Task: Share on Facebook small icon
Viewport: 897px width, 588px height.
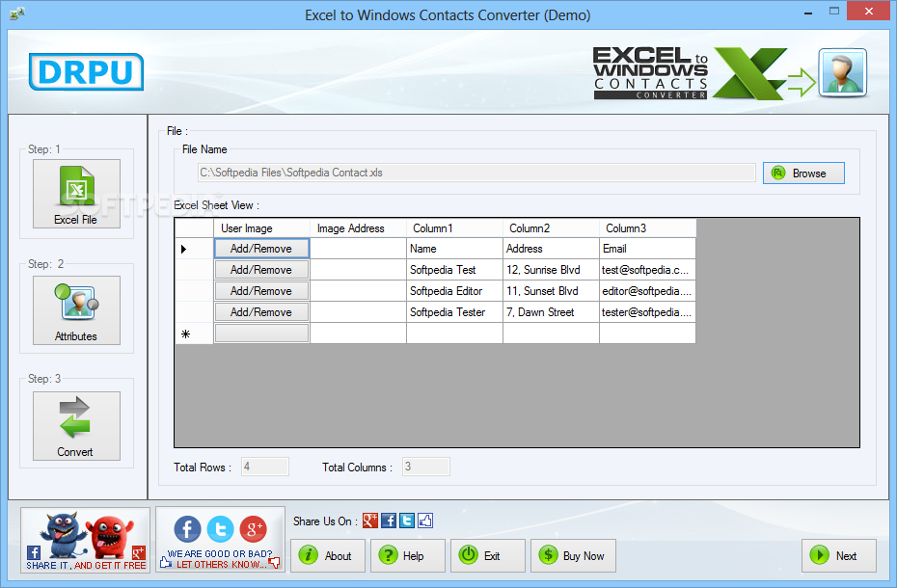Action: tap(389, 521)
